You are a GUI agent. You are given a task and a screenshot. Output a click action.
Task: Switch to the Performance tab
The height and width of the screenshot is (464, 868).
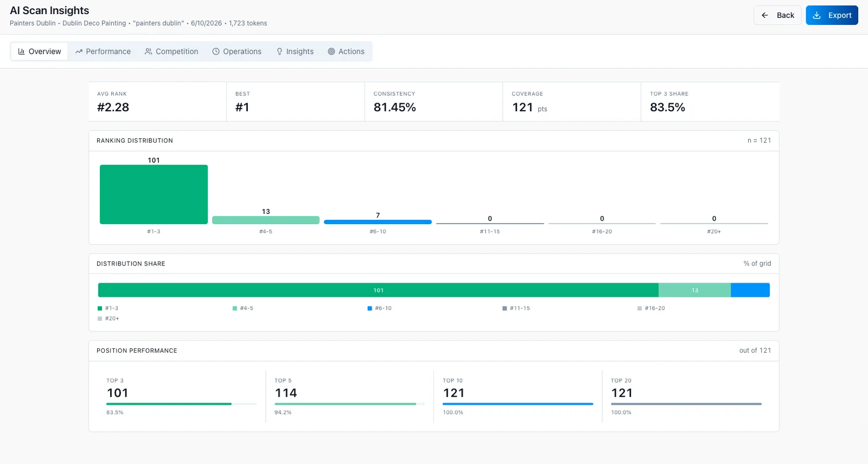coord(103,52)
